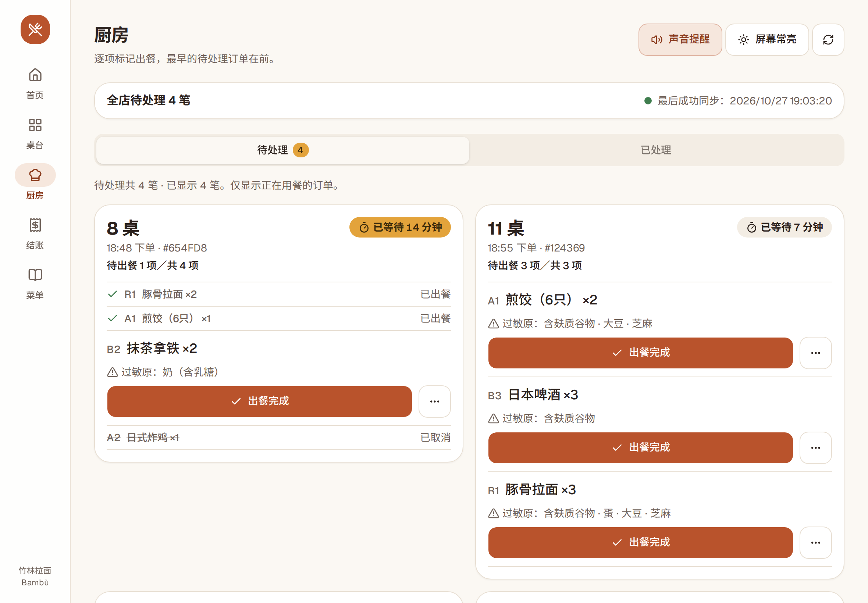
Task: Mark 煎饺（6只）×2 as 出餐完成
Action: click(640, 353)
